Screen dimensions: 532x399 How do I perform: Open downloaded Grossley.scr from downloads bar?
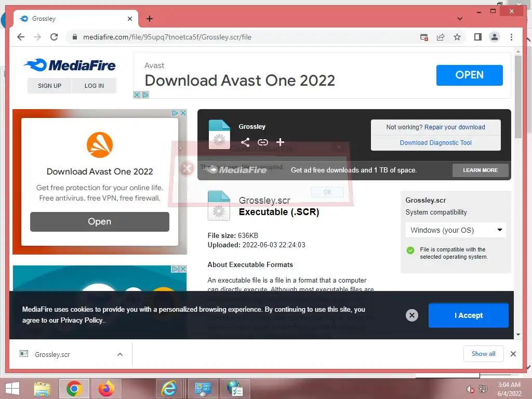point(52,354)
